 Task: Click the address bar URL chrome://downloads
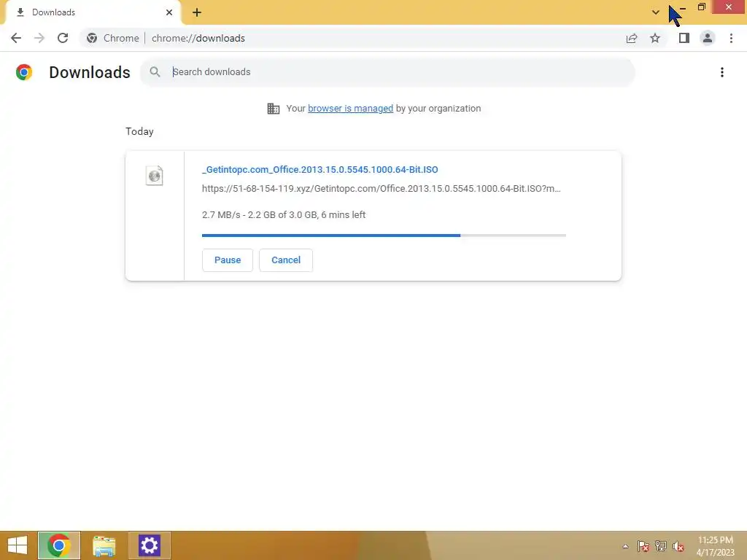coord(198,38)
